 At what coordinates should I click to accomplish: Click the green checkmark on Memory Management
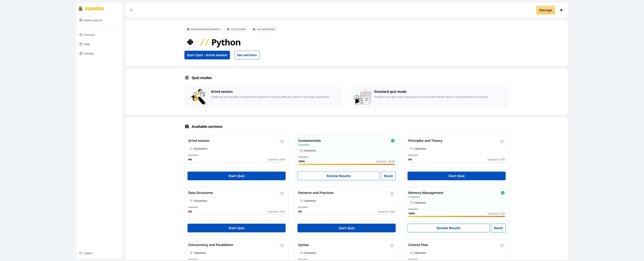pyautogui.click(x=502, y=193)
